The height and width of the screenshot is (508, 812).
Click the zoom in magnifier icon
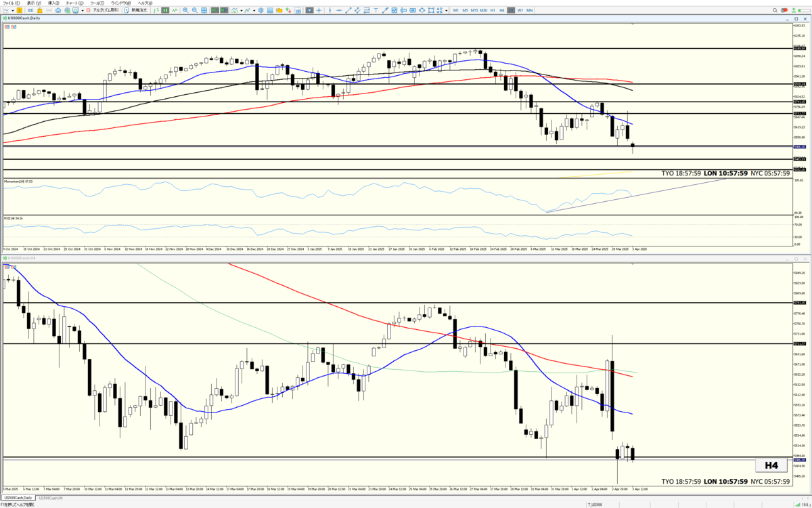click(x=185, y=10)
